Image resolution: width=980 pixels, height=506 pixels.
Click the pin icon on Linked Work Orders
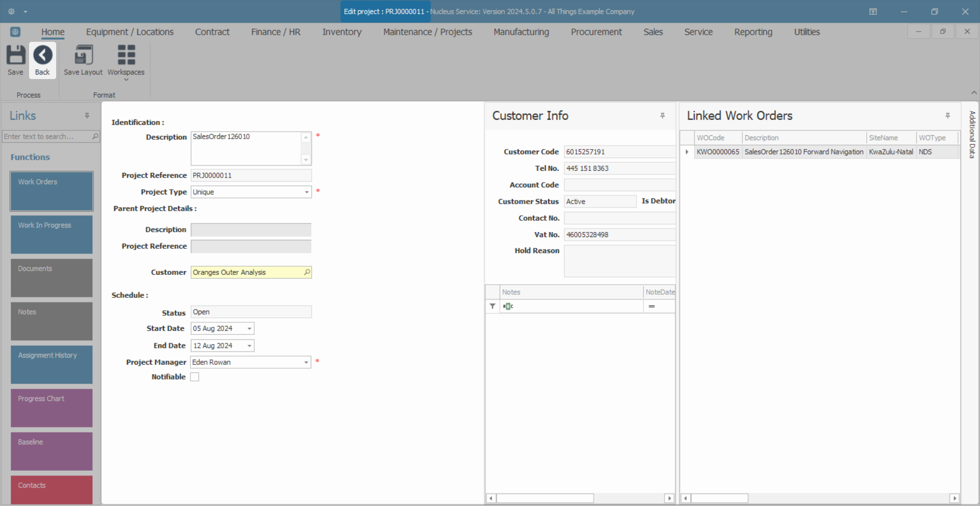947,116
